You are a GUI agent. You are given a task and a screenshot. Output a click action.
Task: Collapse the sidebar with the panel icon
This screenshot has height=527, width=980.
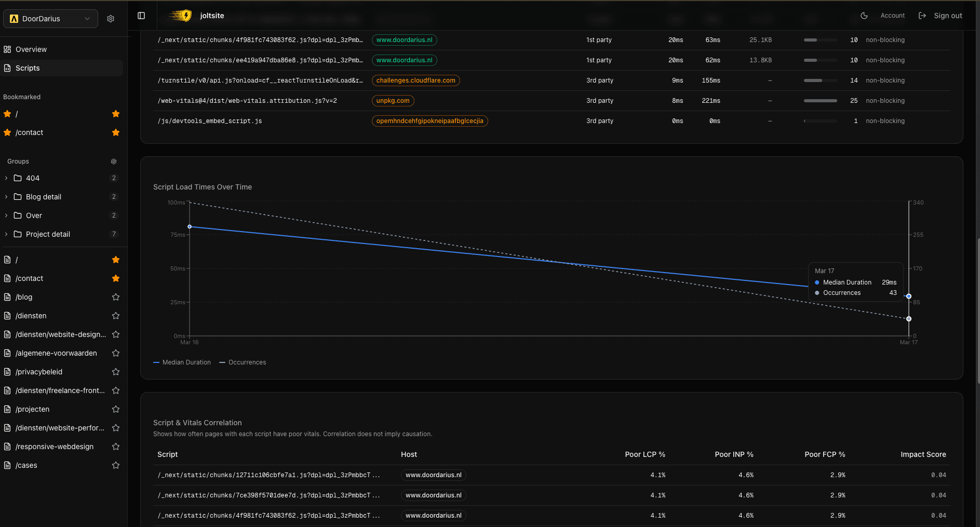(141, 16)
